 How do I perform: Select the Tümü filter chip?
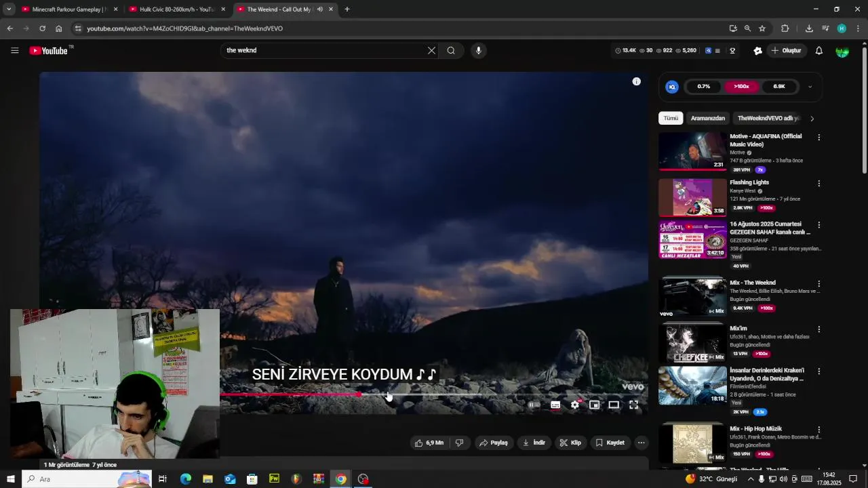[671, 119]
